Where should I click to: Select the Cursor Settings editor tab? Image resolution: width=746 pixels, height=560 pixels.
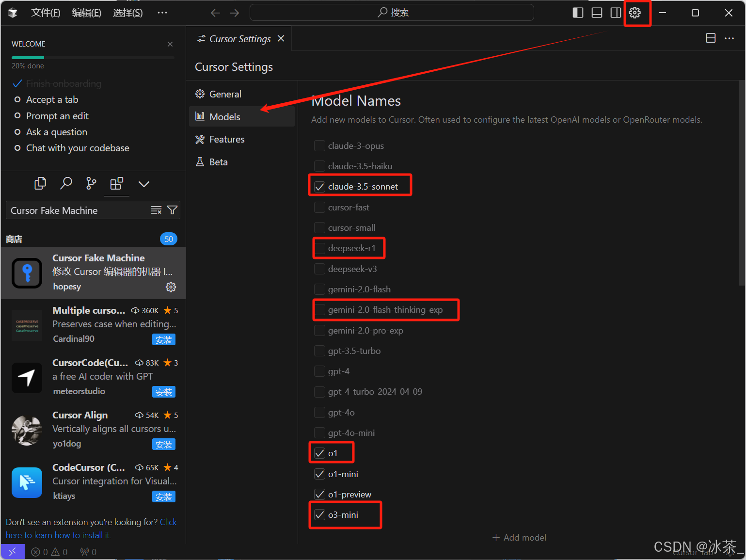[x=239, y=38]
